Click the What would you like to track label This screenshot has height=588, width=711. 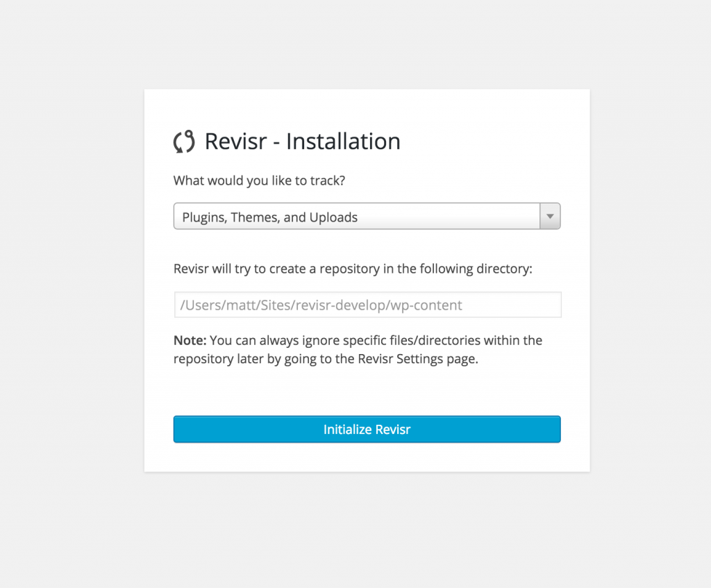pos(260,180)
